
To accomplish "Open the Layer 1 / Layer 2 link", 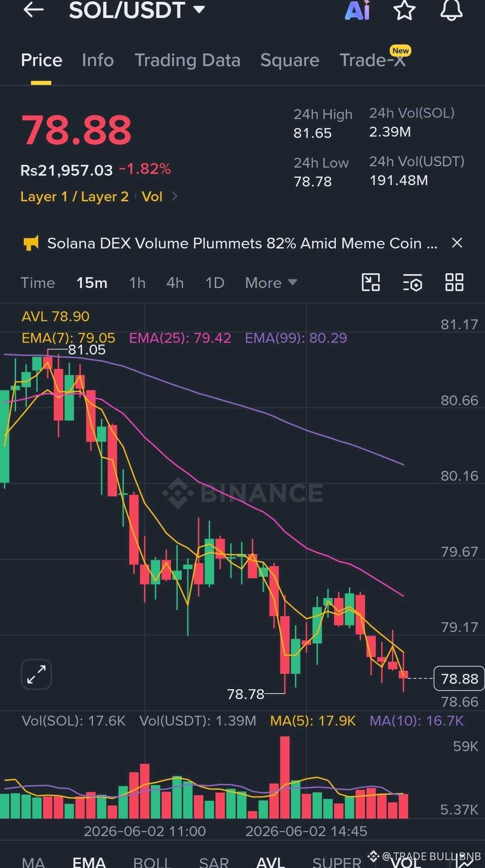I will click(x=75, y=196).
